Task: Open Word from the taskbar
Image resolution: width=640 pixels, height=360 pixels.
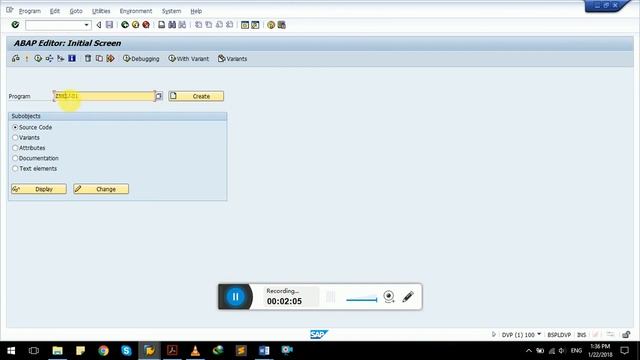Action: [x=264, y=351]
